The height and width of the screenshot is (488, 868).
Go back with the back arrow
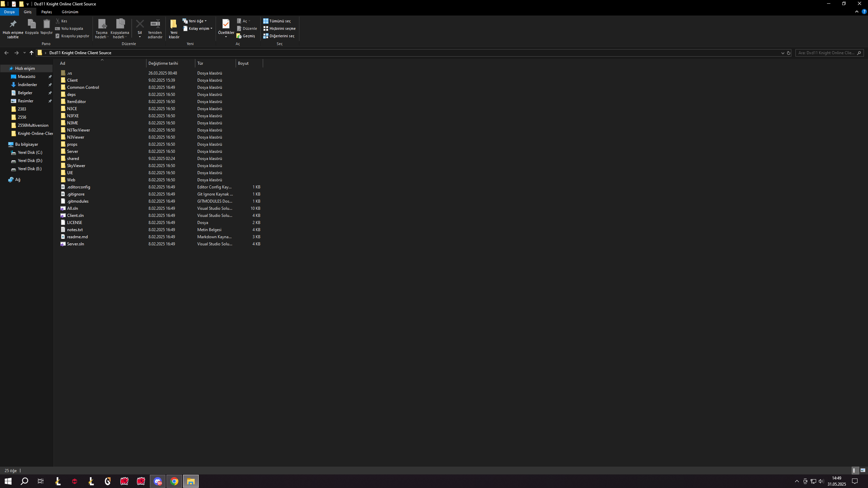coord(6,53)
